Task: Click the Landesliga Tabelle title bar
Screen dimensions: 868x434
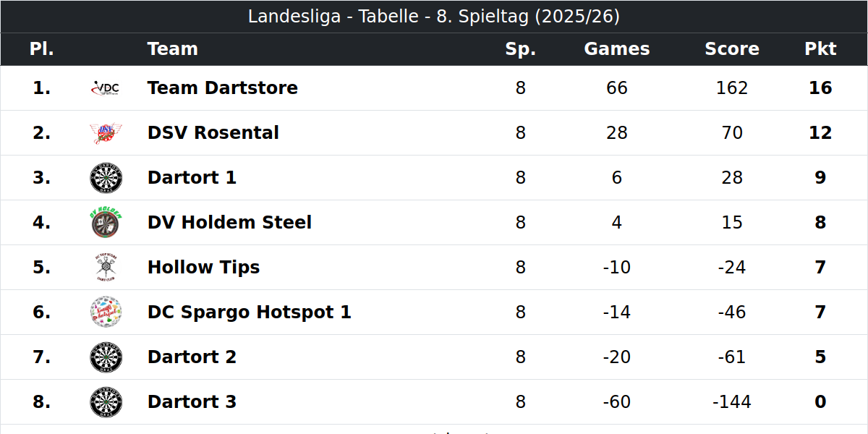Action: point(434,17)
